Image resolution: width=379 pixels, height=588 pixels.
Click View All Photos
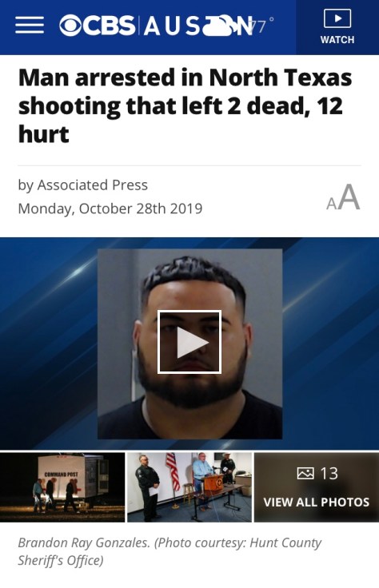click(317, 503)
